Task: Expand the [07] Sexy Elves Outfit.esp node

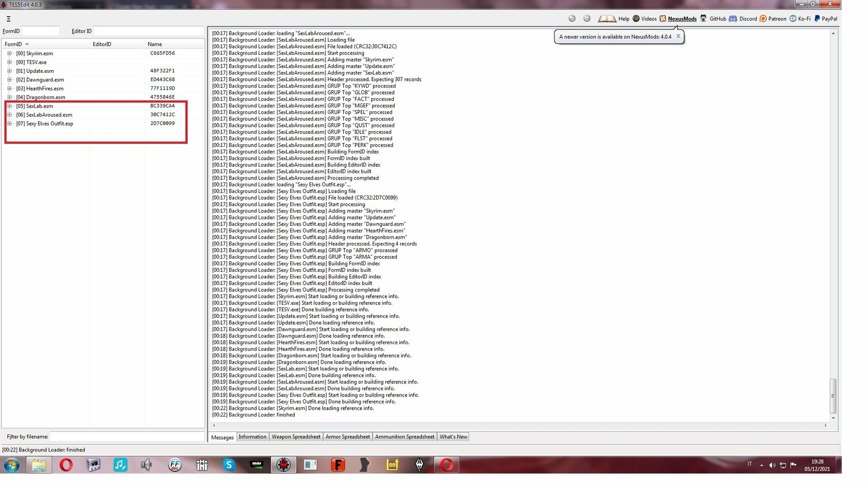Action: (x=9, y=123)
